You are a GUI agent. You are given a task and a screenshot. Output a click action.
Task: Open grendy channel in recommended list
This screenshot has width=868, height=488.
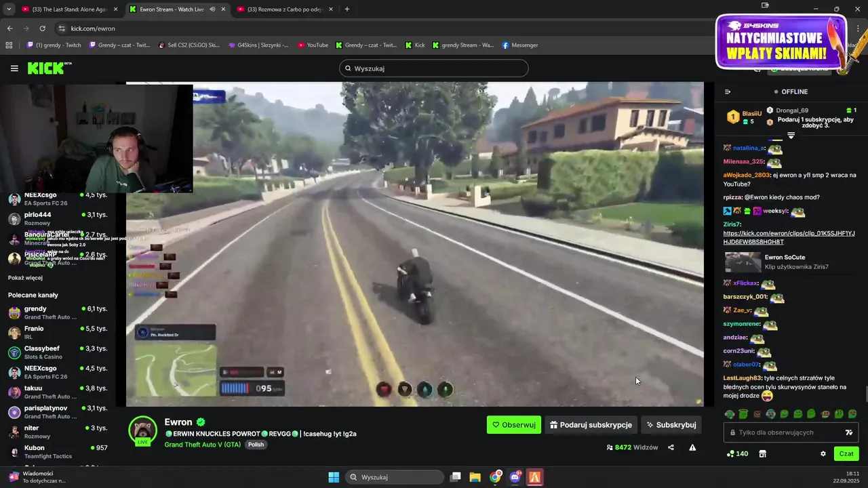click(x=58, y=312)
